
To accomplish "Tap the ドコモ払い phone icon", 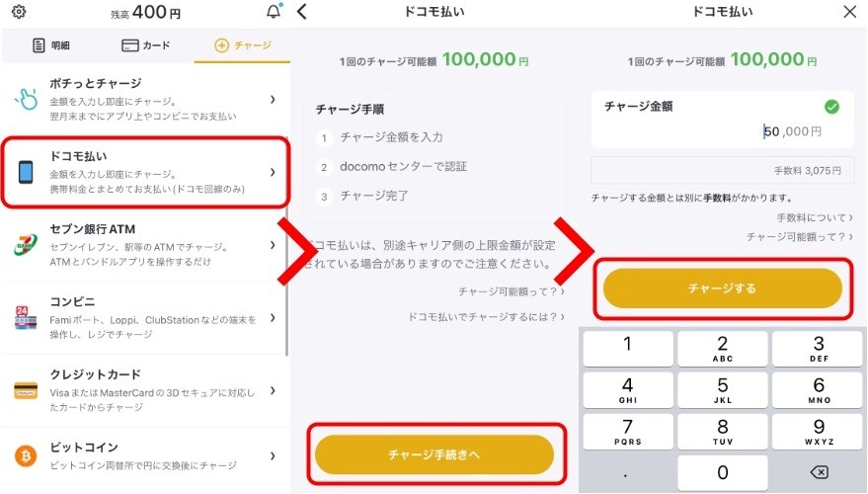I will pos(26,172).
